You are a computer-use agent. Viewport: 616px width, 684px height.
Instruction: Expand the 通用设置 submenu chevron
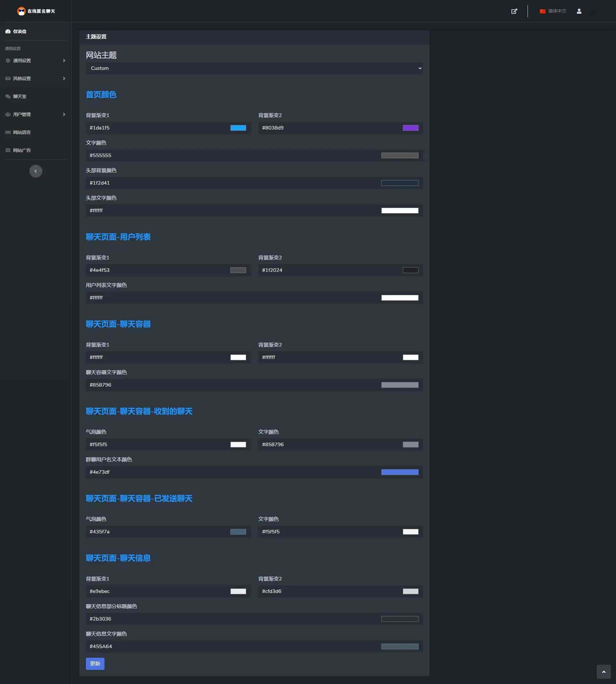tap(64, 61)
